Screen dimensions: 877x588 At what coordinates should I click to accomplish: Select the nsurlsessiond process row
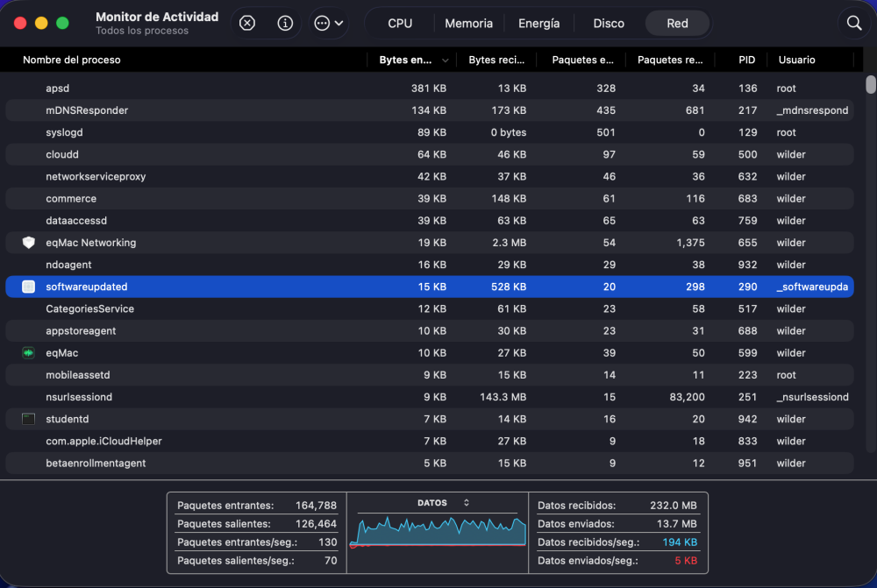point(430,397)
